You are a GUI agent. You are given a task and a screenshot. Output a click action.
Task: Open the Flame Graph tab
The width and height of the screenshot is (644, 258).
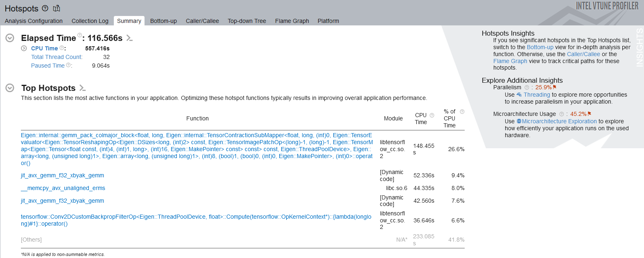coord(292,21)
